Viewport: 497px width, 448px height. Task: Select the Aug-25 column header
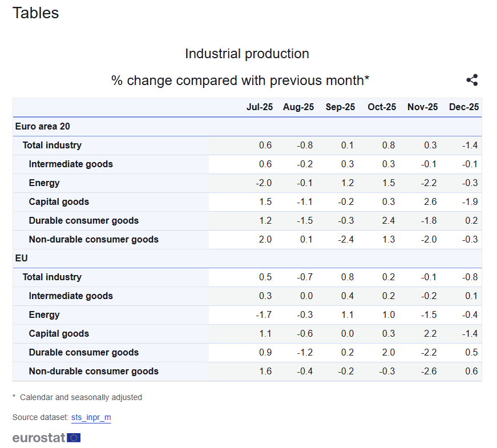[298, 107]
